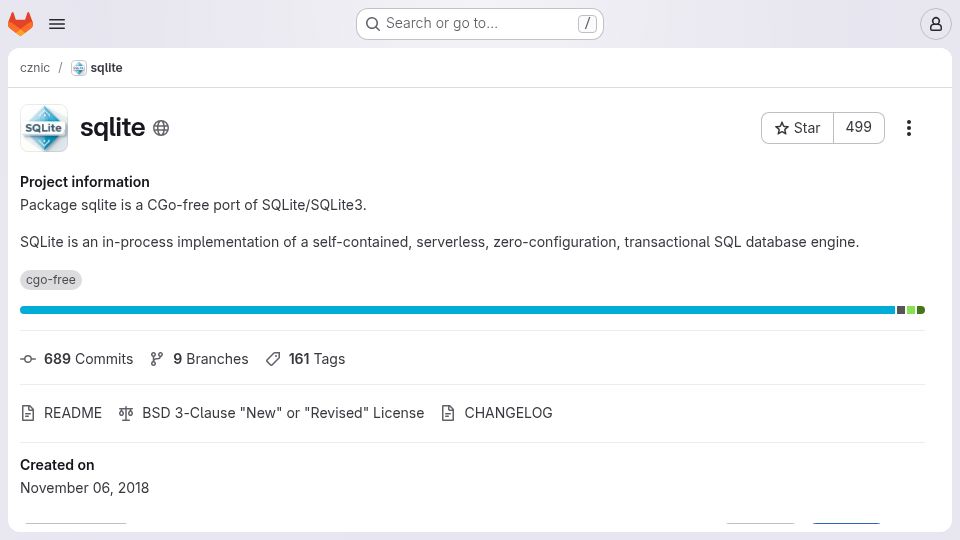Click the tag label icon
The width and height of the screenshot is (960, 540).
[x=273, y=359]
